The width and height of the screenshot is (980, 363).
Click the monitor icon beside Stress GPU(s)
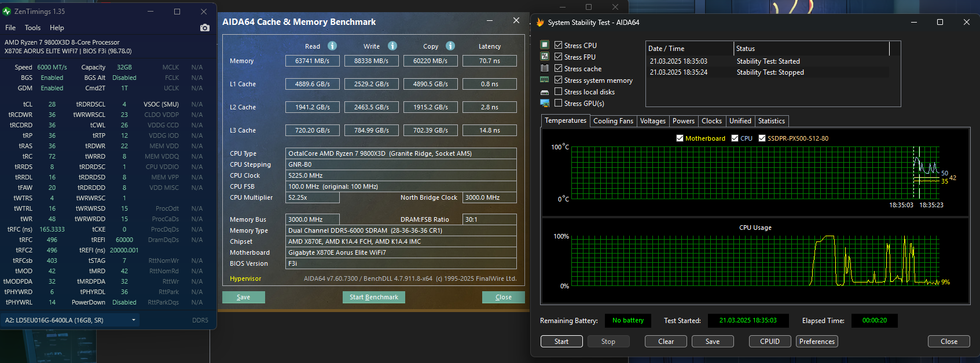pos(545,103)
